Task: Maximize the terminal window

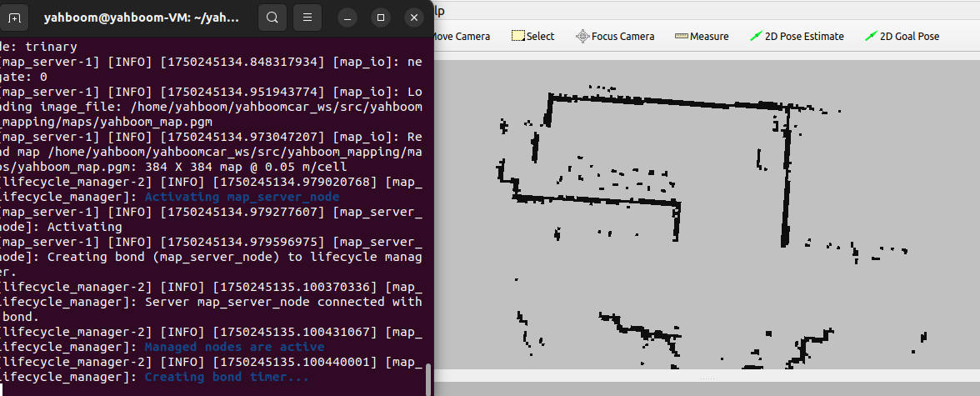Action: coord(381,18)
